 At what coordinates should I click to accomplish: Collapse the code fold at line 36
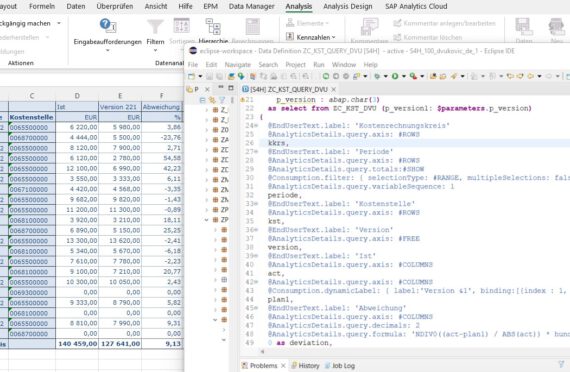[256, 230]
